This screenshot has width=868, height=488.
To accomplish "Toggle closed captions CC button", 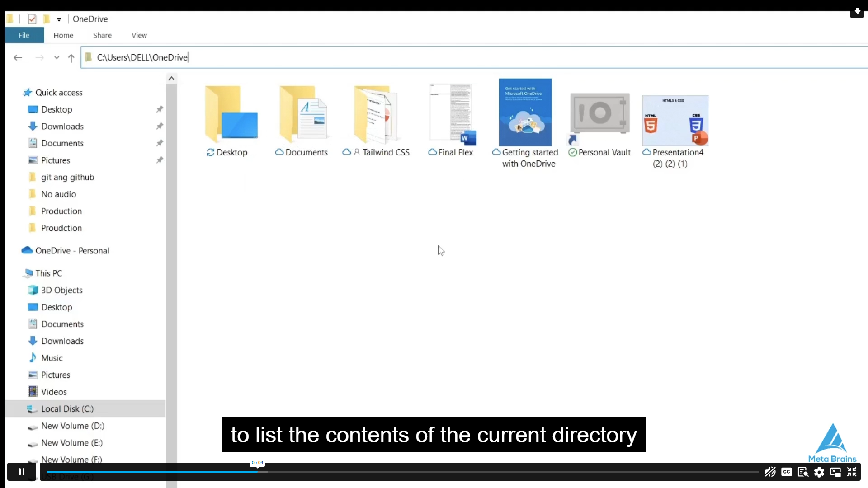I will click(787, 472).
